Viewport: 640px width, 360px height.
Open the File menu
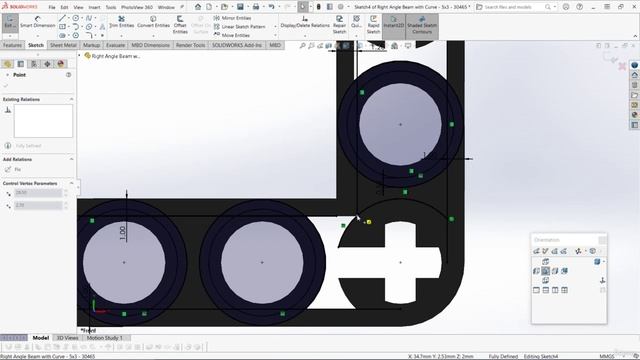[x=52, y=7]
